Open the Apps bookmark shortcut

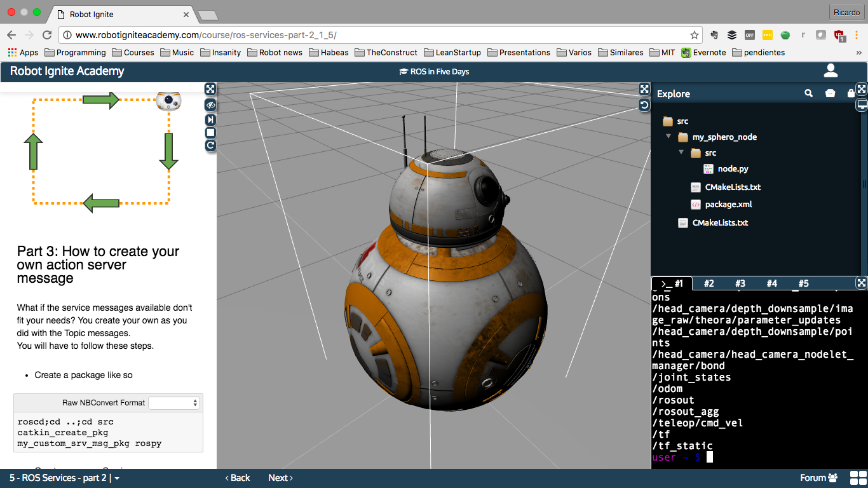point(23,53)
